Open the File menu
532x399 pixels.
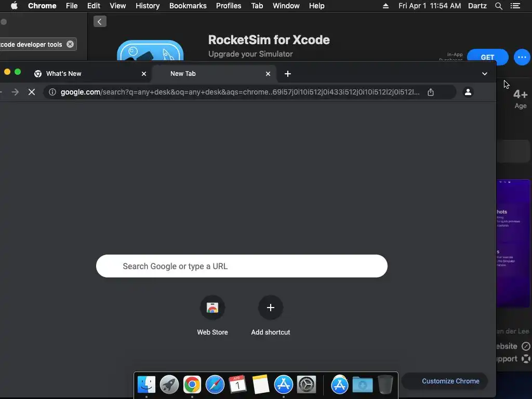point(72,6)
